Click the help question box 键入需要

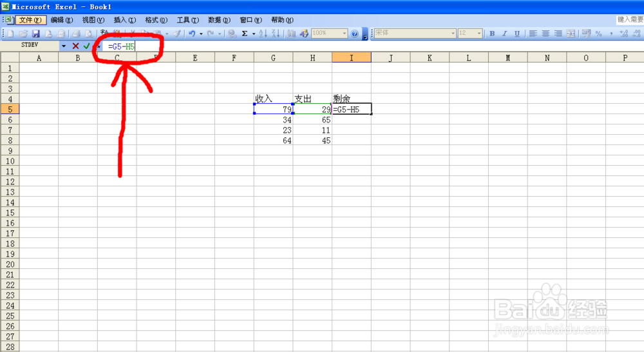click(630, 19)
